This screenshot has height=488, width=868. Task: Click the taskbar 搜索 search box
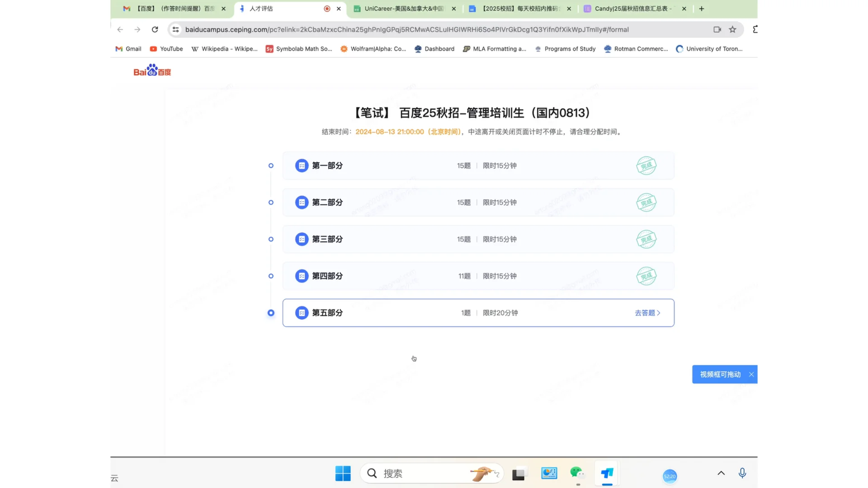[x=432, y=474]
